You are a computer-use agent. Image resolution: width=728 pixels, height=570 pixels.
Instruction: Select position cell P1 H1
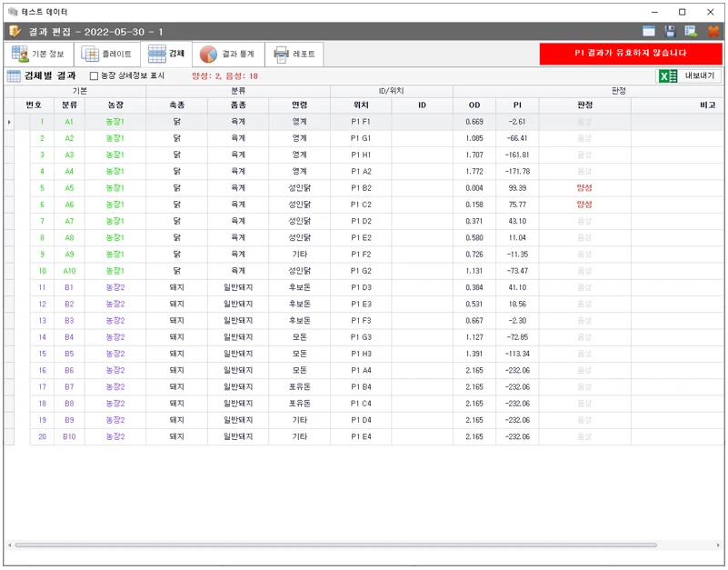pos(361,155)
